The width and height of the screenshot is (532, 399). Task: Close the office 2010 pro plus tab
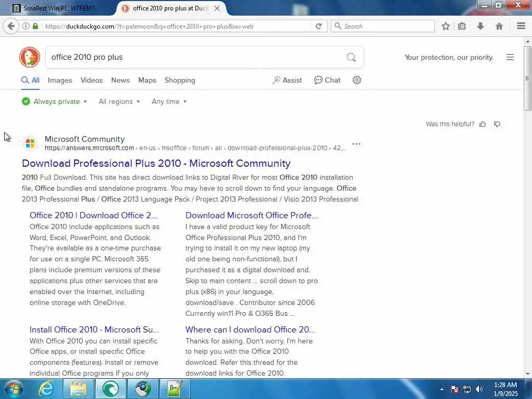(x=217, y=8)
